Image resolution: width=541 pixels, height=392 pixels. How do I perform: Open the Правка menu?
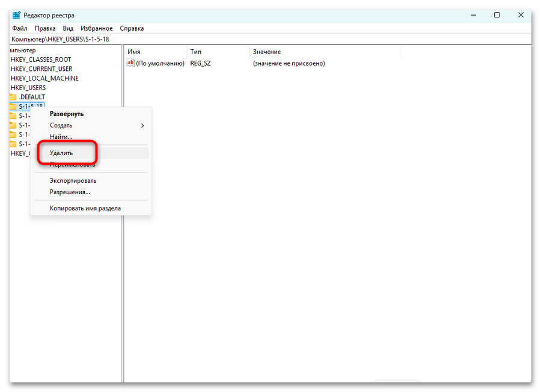[x=45, y=28]
